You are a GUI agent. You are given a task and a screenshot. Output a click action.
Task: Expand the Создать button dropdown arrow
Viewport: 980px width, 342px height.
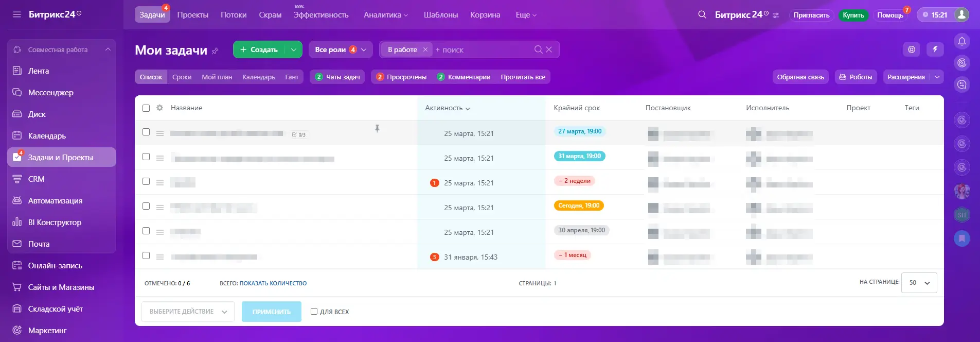point(293,49)
